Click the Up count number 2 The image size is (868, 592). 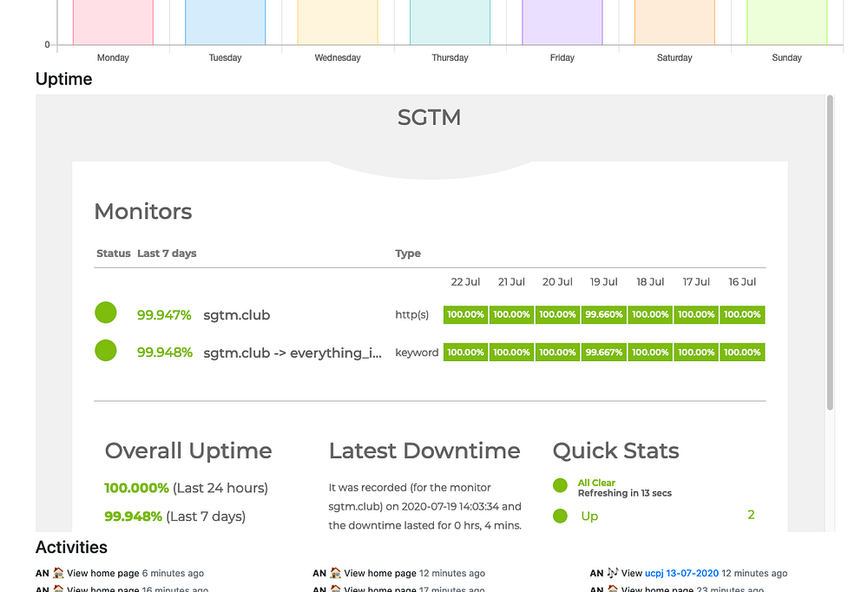click(751, 515)
